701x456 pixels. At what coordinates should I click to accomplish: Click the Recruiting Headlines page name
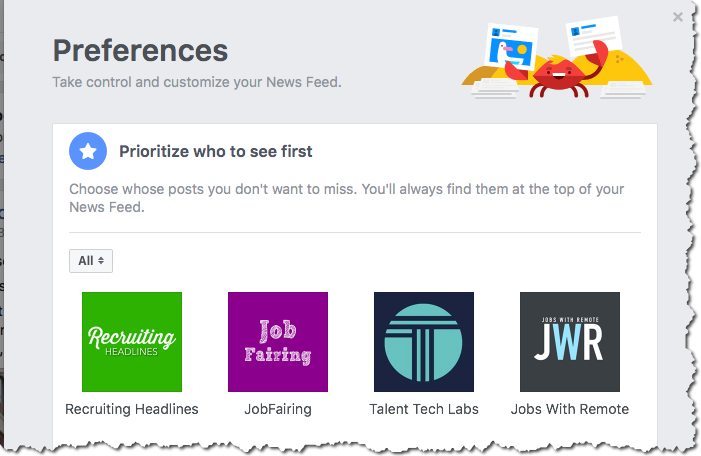pyautogui.click(x=132, y=409)
